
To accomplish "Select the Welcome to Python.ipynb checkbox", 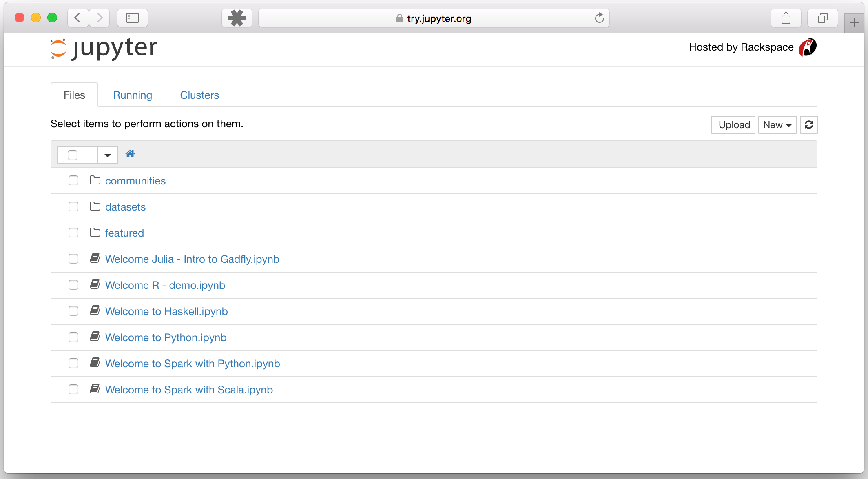I will point(73,337).
